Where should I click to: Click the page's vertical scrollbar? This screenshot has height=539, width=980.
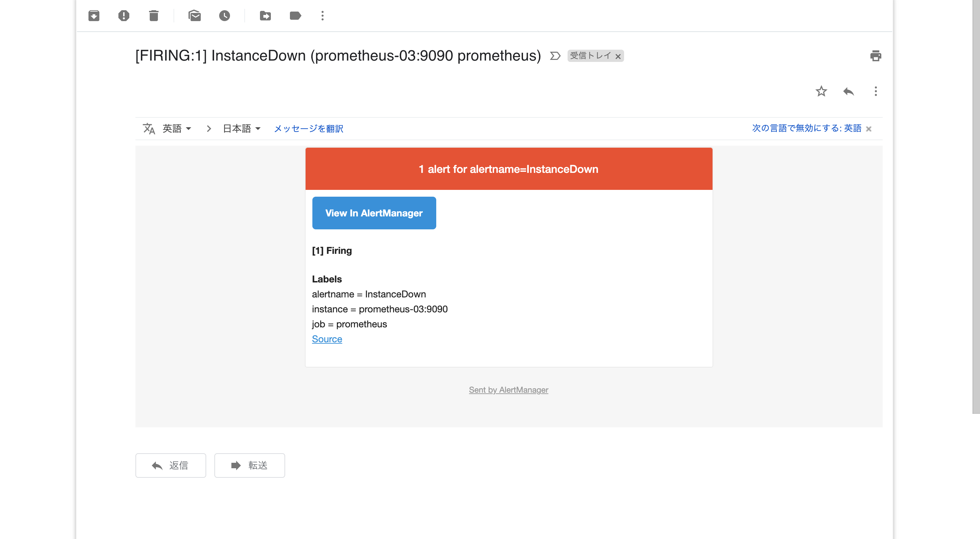click(976, 207)
